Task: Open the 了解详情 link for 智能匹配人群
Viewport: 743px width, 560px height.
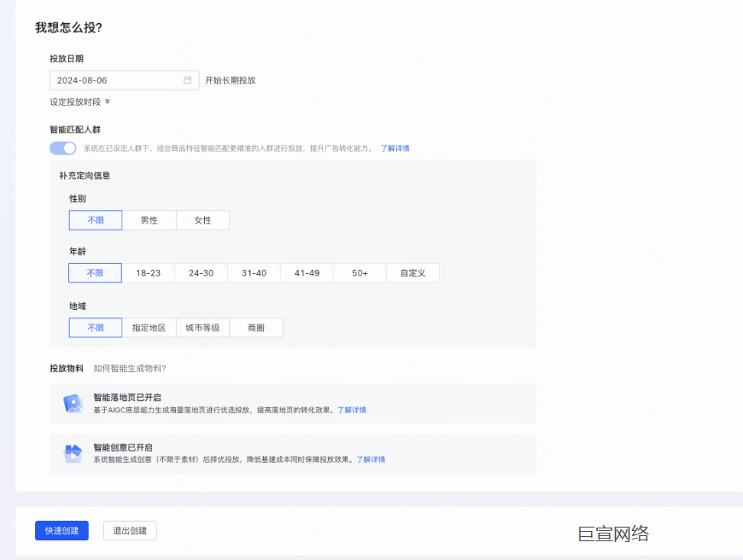Action: 395,148
